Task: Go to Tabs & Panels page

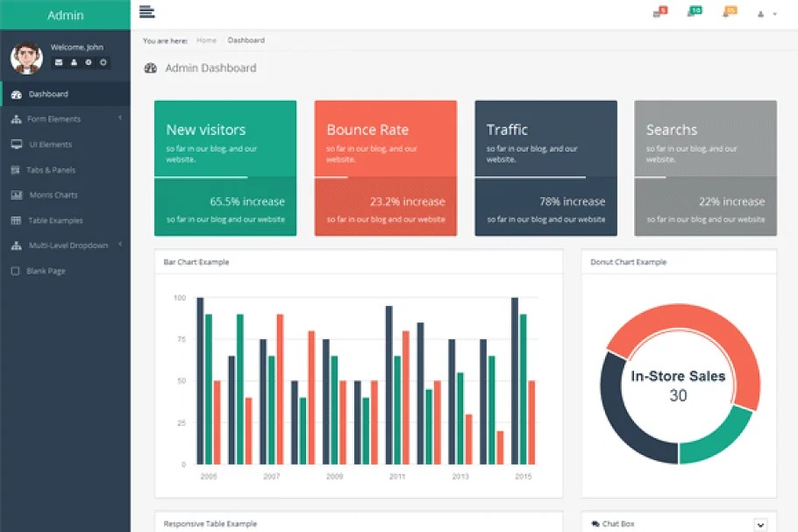Action: coord(52,169)
